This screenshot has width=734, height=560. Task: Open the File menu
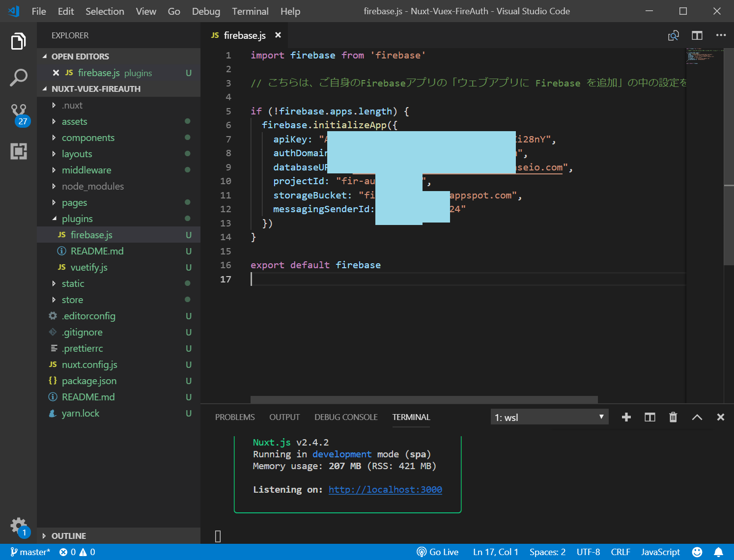point(39,11)
